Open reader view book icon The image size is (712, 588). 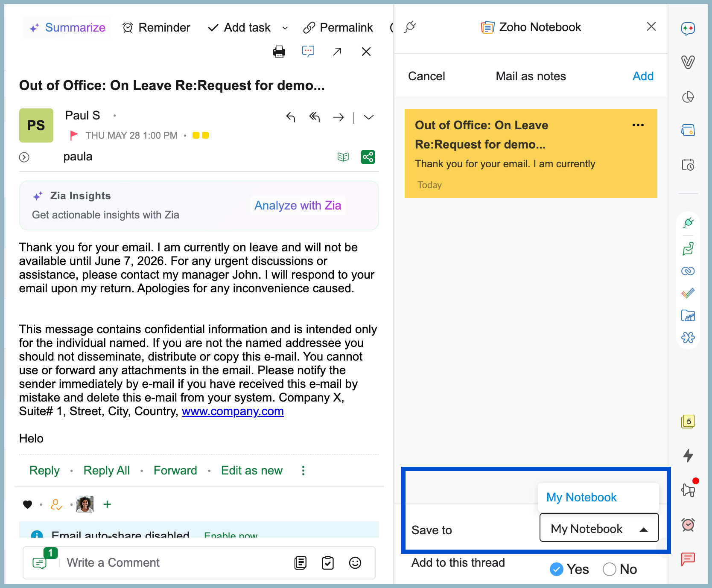(343, 157)
